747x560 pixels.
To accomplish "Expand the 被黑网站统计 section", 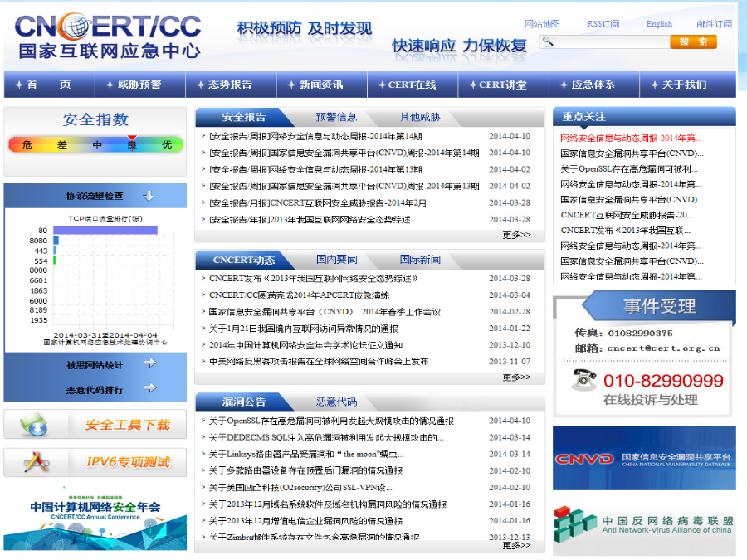I will [95, 365].
